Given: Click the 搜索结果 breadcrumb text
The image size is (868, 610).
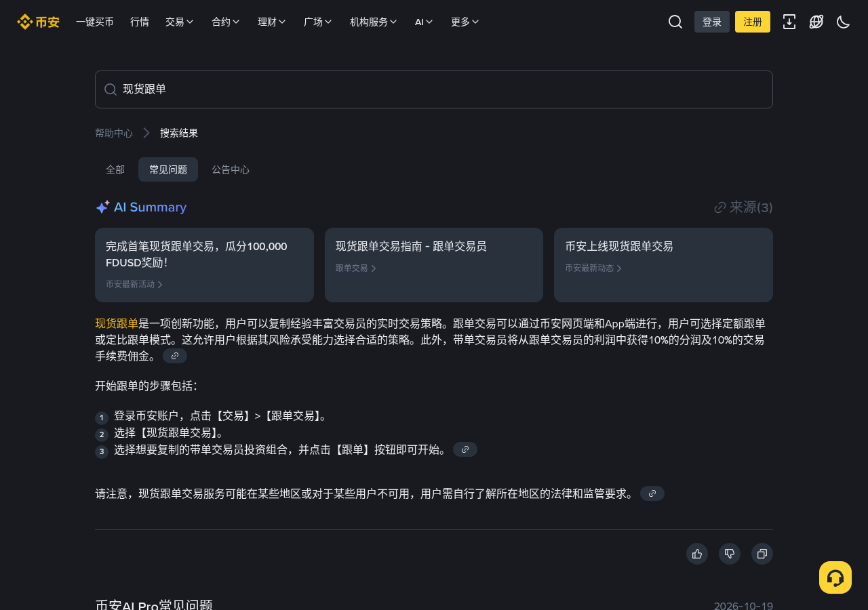Looking at the screenshot, I should tap(179, 133).
